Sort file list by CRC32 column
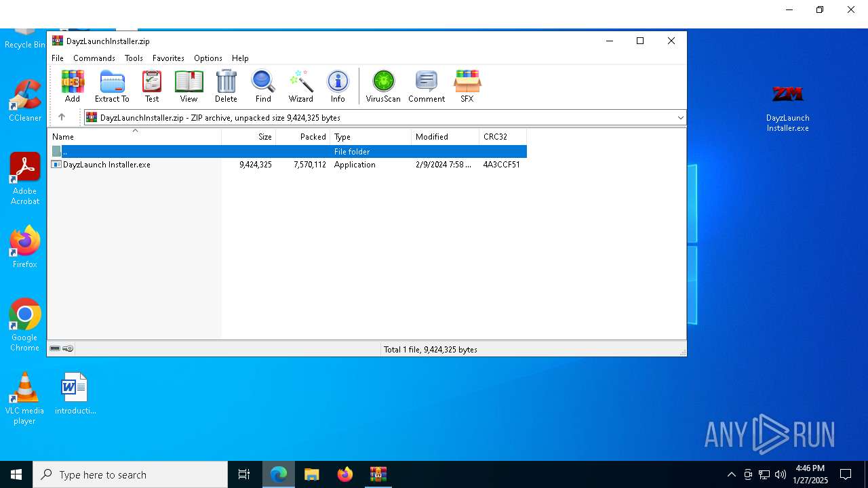Image resolution: width=868 pixels, height=488 pixels. click(503, 137)
